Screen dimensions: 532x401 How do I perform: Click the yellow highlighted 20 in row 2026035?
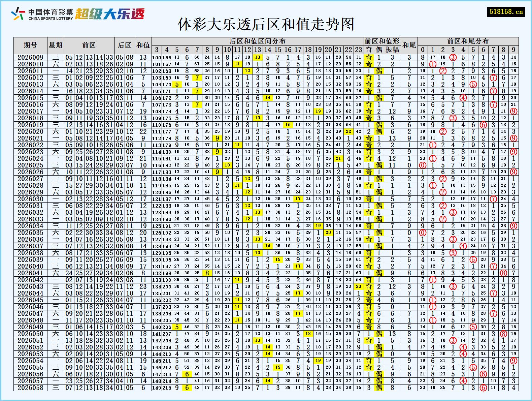tap(328, 233)
